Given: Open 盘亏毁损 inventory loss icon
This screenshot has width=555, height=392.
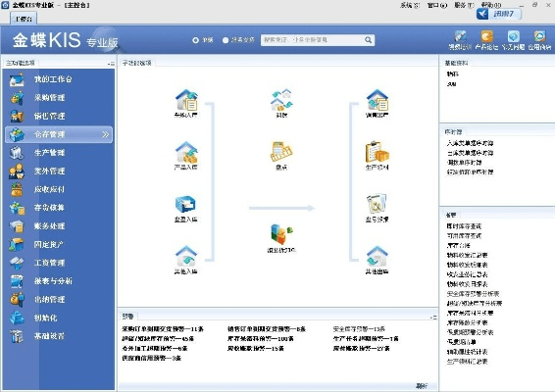Looking at the screenshot, I should coord(377,208).
